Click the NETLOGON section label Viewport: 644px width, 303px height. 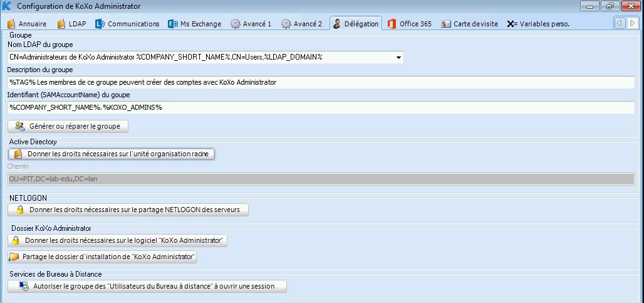click(28, 198)
